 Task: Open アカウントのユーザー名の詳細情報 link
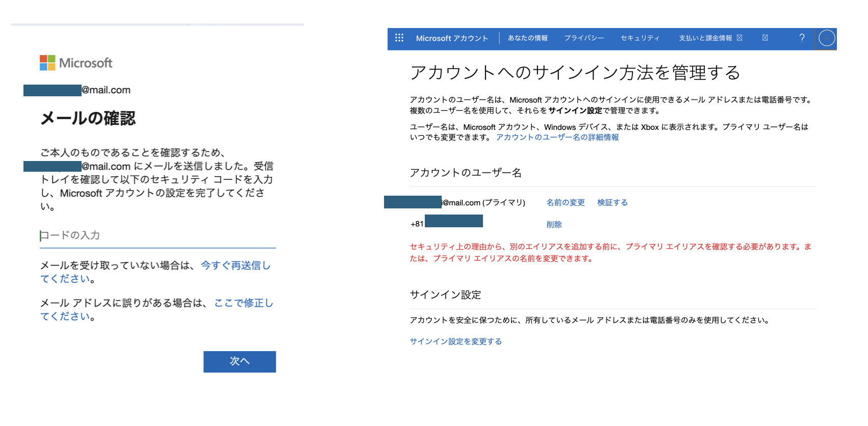557,137
